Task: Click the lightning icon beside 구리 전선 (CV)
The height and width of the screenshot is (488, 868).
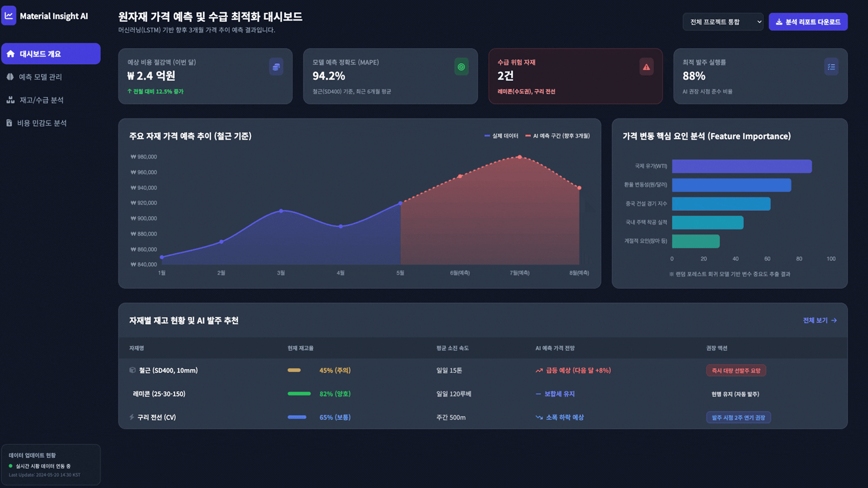Action: coord(132,417)
